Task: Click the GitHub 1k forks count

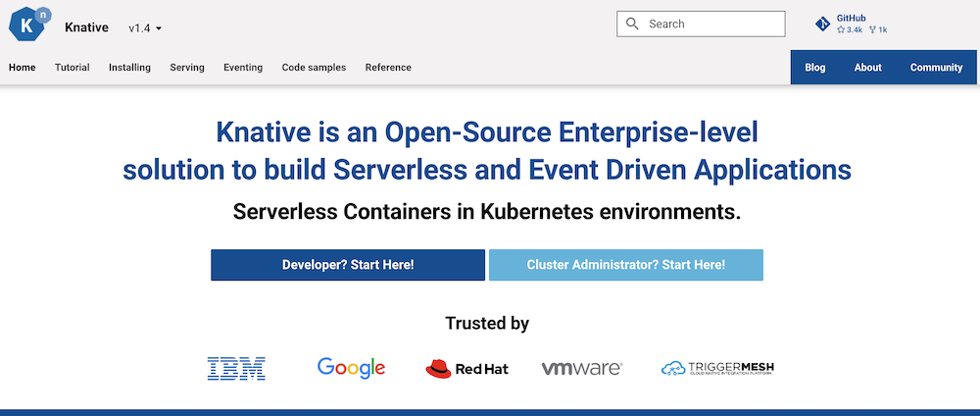Action: [878, 30]
